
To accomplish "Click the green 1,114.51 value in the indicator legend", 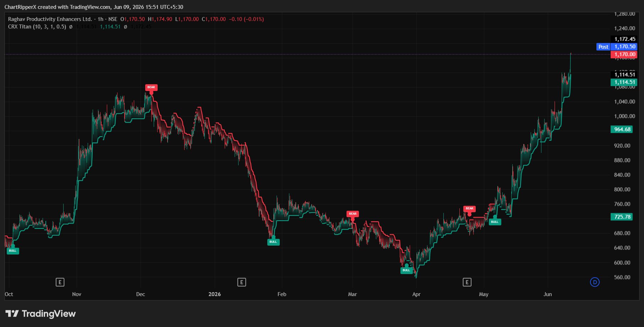I will [110, 27].
